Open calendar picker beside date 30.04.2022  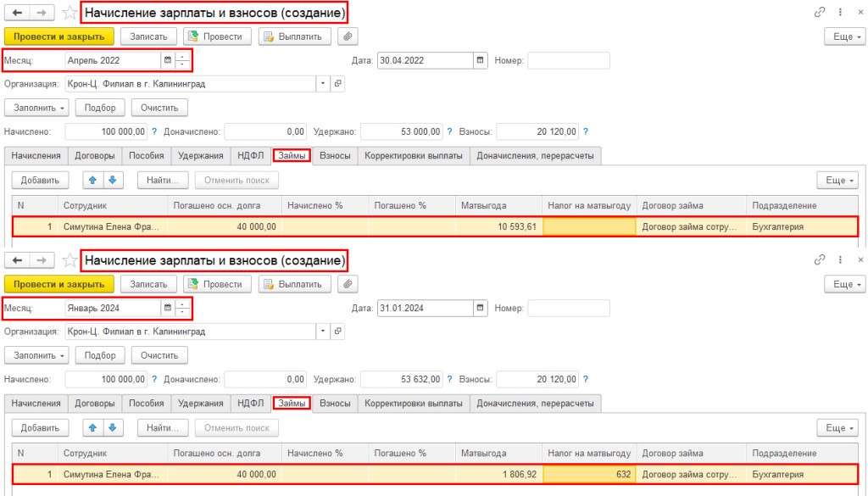pyautogui.click(x=481, y=60)
